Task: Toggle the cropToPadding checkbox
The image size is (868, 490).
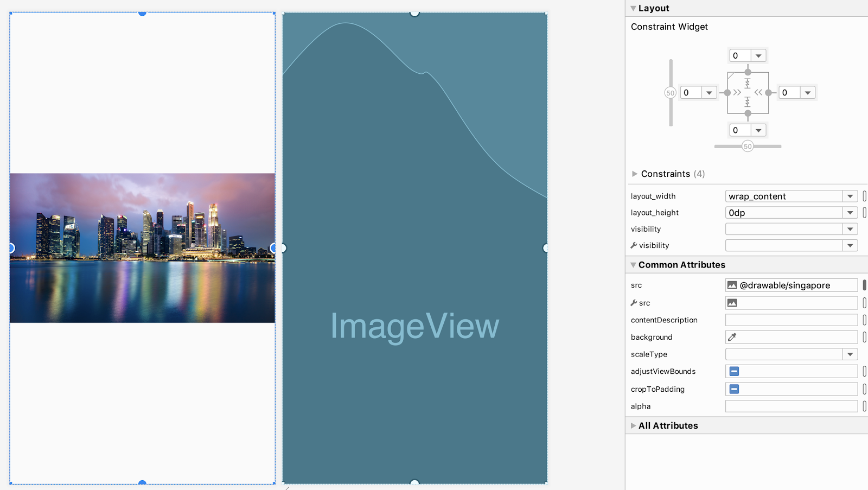Action: coord(734,389)
